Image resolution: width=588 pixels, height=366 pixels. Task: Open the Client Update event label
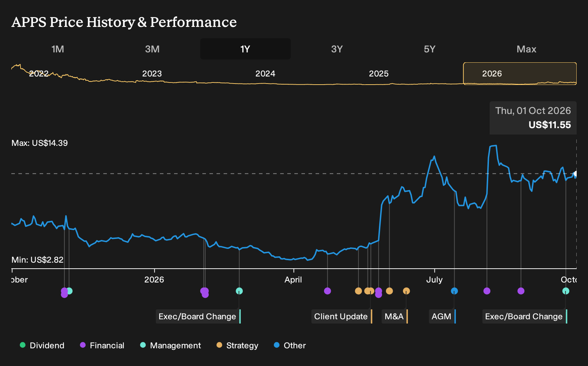click(342, 316)
